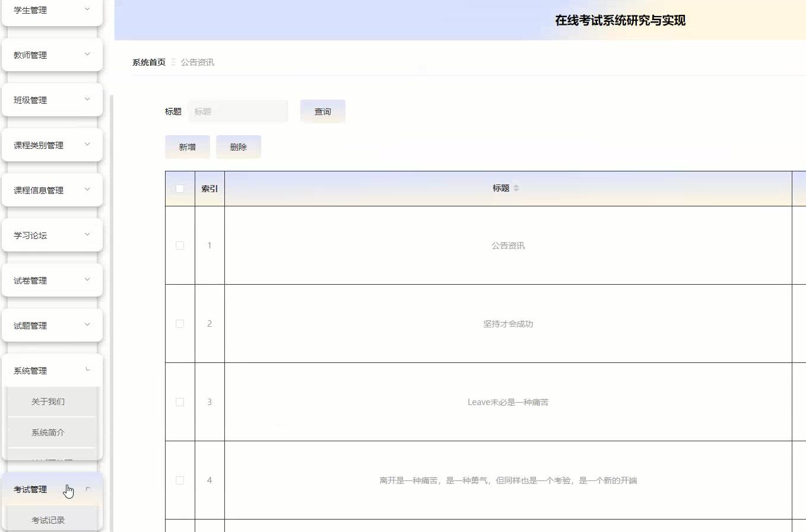Click the 查询 search button

pos(322,111)
